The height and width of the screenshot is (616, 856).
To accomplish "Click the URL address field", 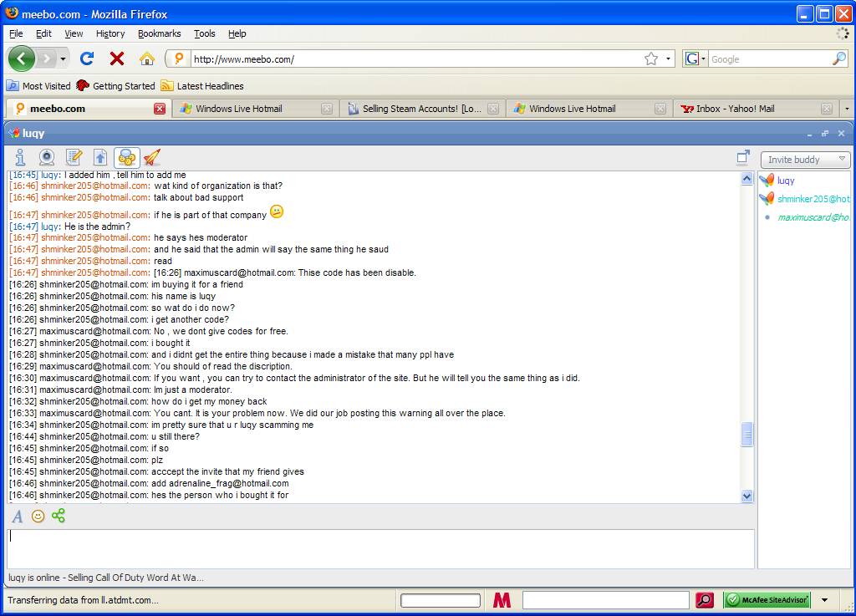I will [x=418, y=59].
